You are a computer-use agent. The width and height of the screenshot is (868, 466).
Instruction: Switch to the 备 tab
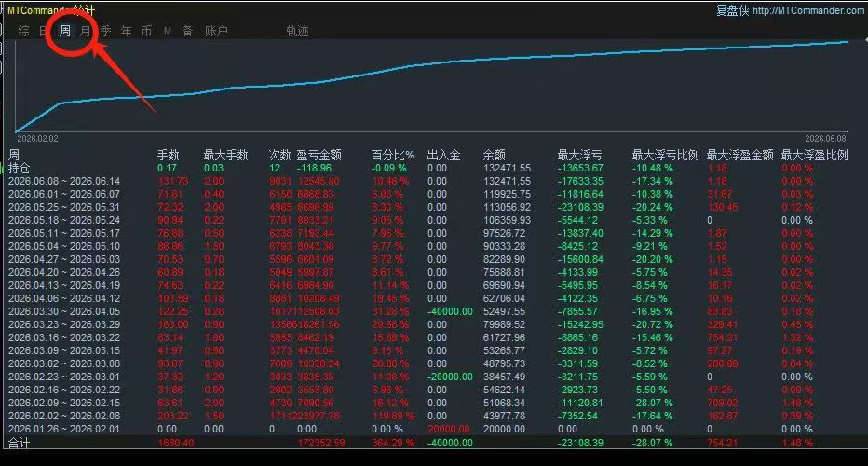[187, 31]
